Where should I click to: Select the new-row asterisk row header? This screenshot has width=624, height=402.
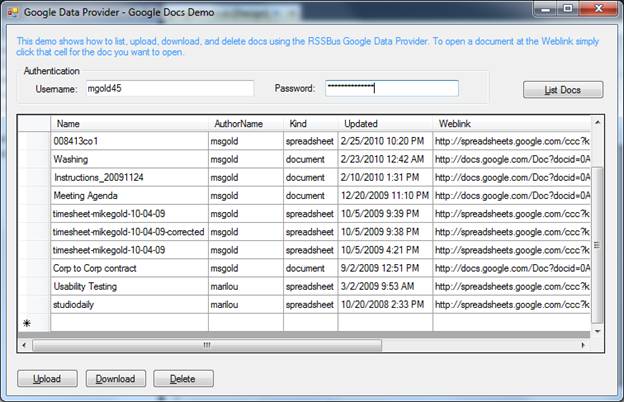(34, 323)
